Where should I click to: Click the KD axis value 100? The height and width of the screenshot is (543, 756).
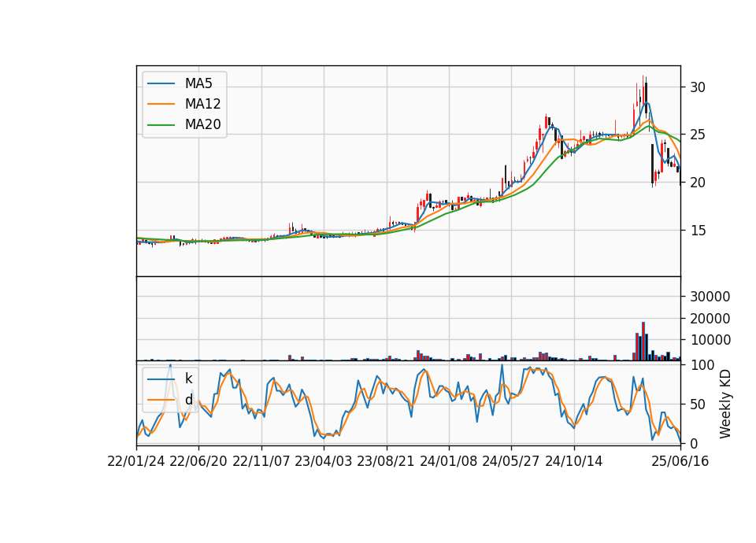click(702, 366)
